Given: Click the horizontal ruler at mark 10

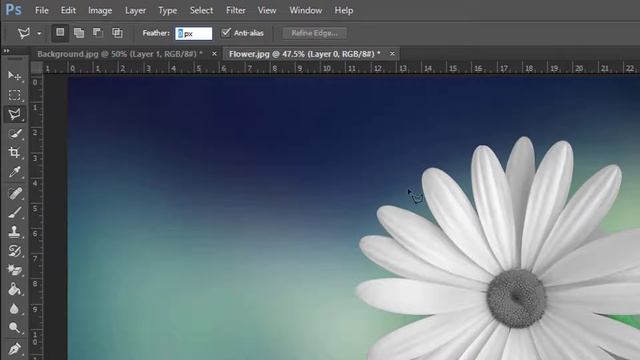Looking at the screenshot, I should pos(327,68).
